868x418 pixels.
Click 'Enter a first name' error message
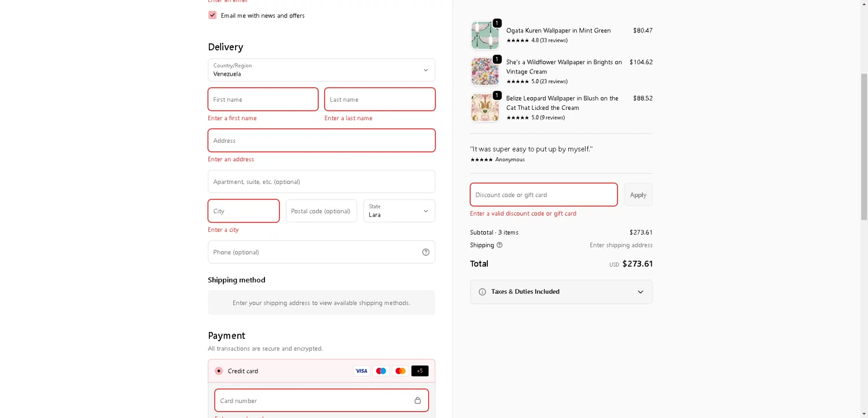coord(232,118)
